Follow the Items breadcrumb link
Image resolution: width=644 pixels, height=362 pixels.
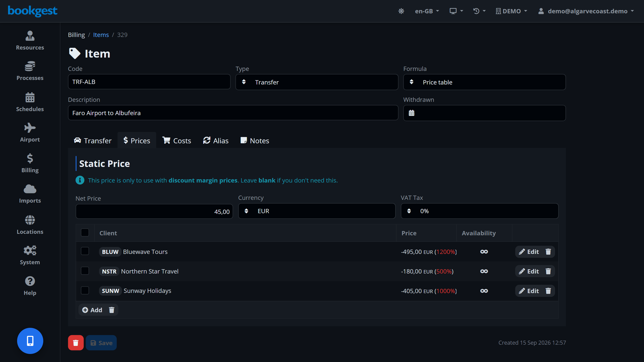click(x=101, y=35)
